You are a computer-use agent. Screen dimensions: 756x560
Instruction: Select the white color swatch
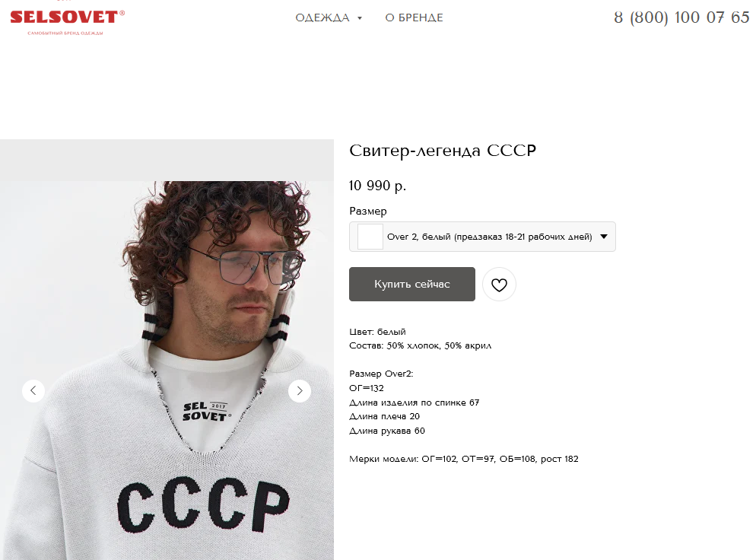370,237
